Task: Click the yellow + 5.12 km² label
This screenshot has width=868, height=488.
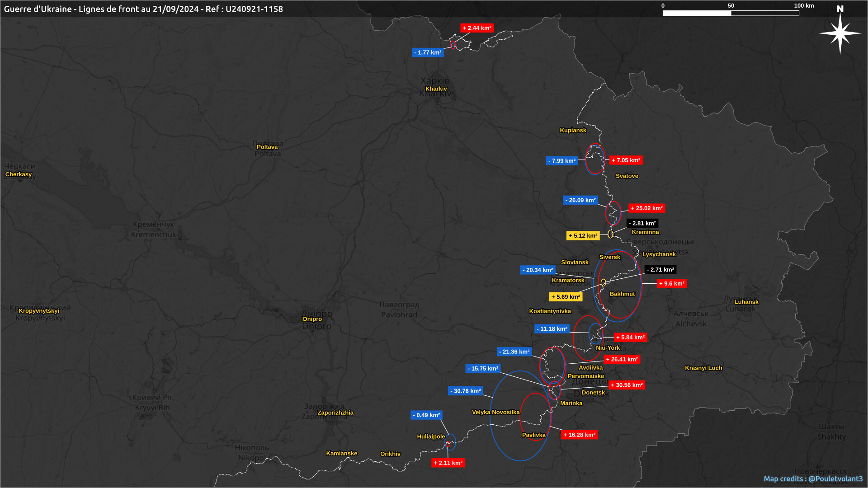Action: coord(583,236)
